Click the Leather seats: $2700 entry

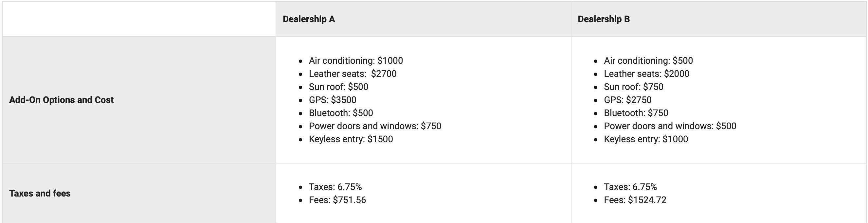[x=353, y=74]
